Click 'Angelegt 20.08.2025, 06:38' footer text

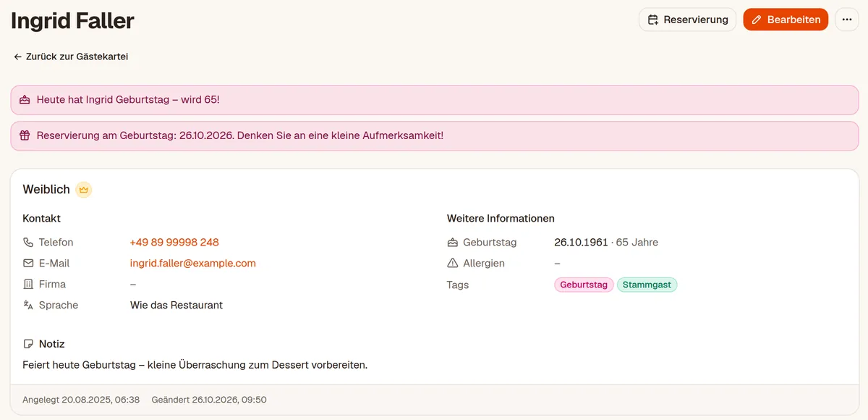tap(81, 400)
